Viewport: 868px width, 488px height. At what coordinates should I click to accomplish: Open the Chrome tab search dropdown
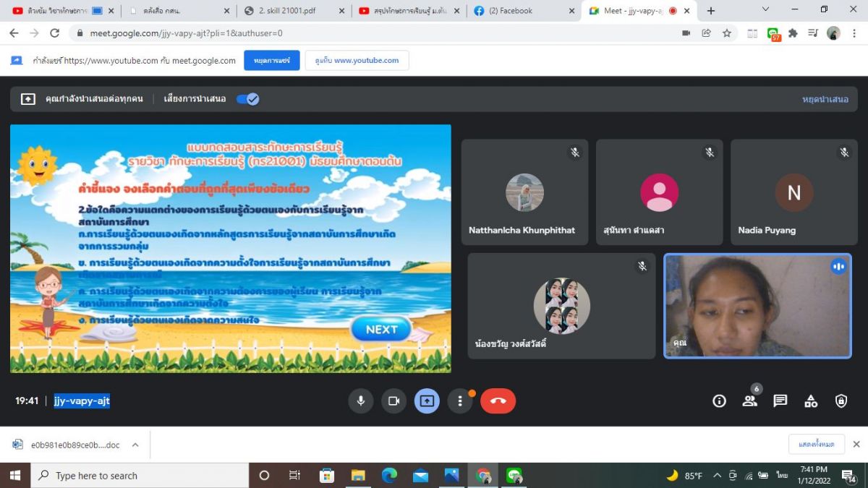click(x=765, y=10)
